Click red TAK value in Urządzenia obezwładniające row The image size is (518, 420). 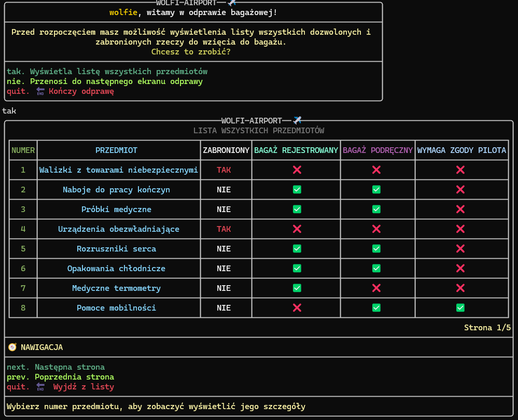click(x=223, y=229)
